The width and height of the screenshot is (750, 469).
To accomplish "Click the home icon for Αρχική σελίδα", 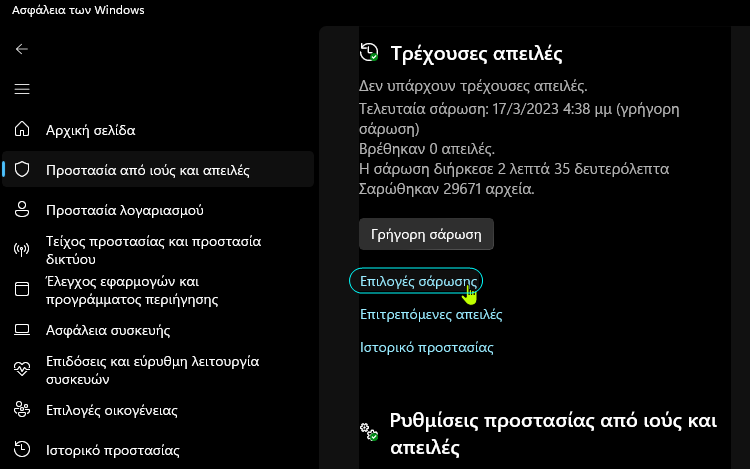I will tap(22, 129).
